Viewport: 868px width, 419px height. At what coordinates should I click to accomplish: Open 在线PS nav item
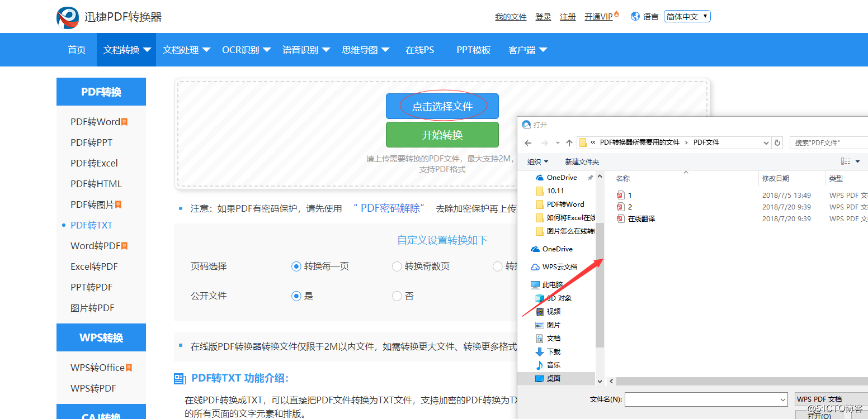pos(420,50)
